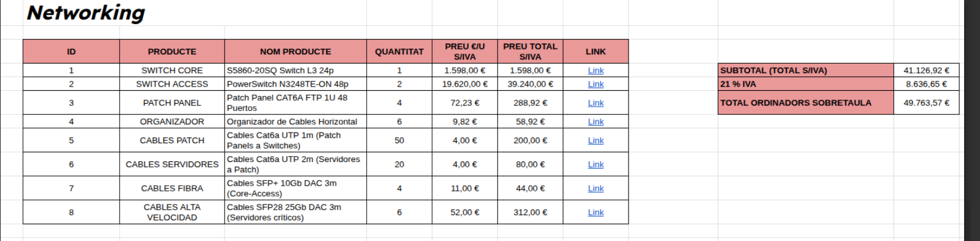Select TOTAL ORDINADORS SOBRETAULA label cell

click(805, 103)
